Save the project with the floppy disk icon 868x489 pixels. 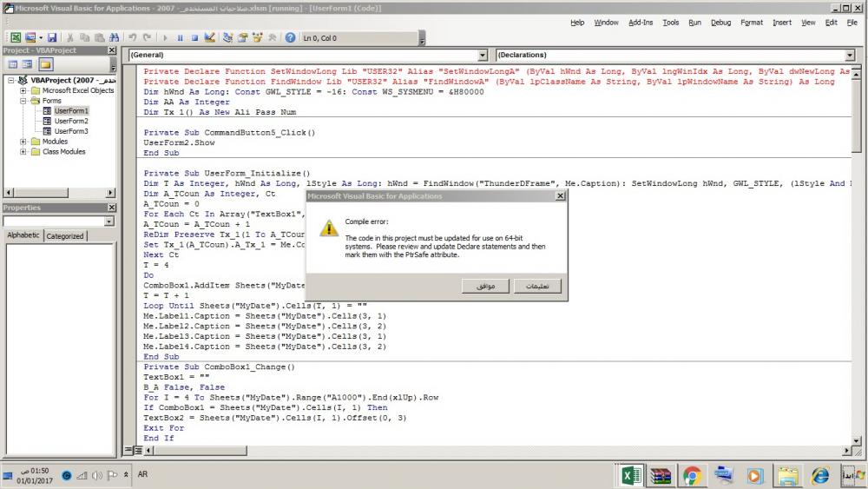[x=52, y=37]
